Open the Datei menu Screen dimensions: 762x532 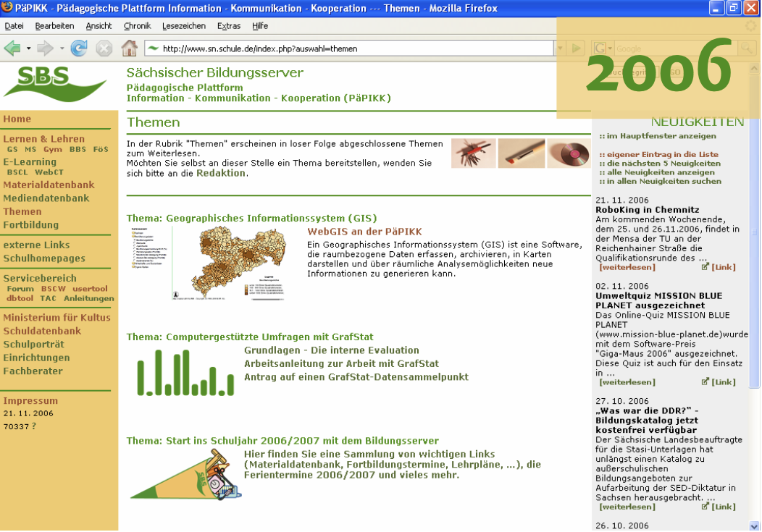click(x=14, y=26)
